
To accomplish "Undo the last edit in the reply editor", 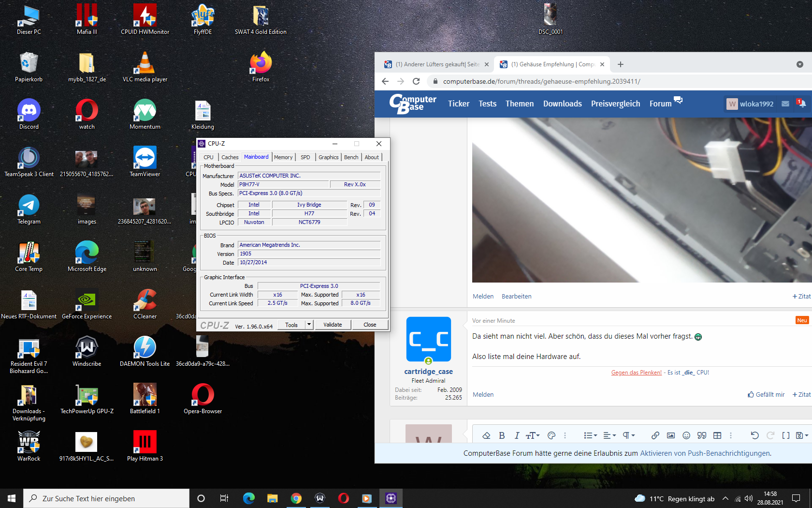I will tap(754, 435).
